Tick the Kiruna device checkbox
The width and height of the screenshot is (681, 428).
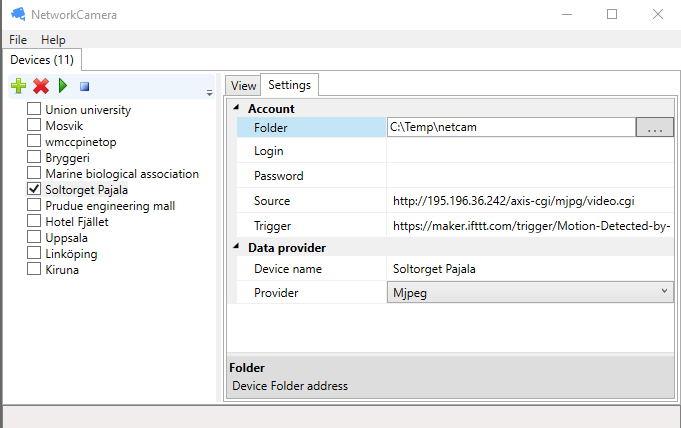tap(34, 269)
